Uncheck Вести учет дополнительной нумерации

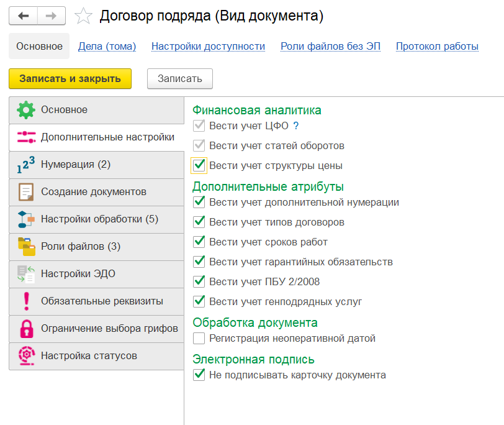199,203
